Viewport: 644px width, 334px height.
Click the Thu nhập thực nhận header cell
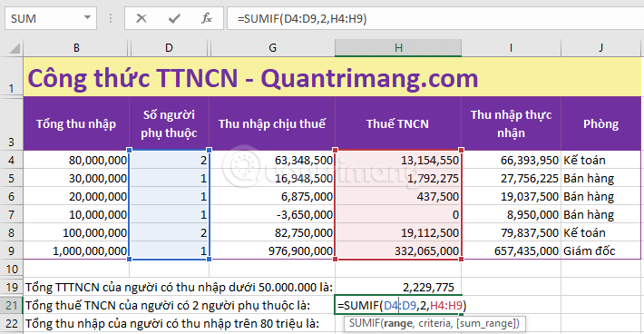pyautogui.click(x=511, y=123)
